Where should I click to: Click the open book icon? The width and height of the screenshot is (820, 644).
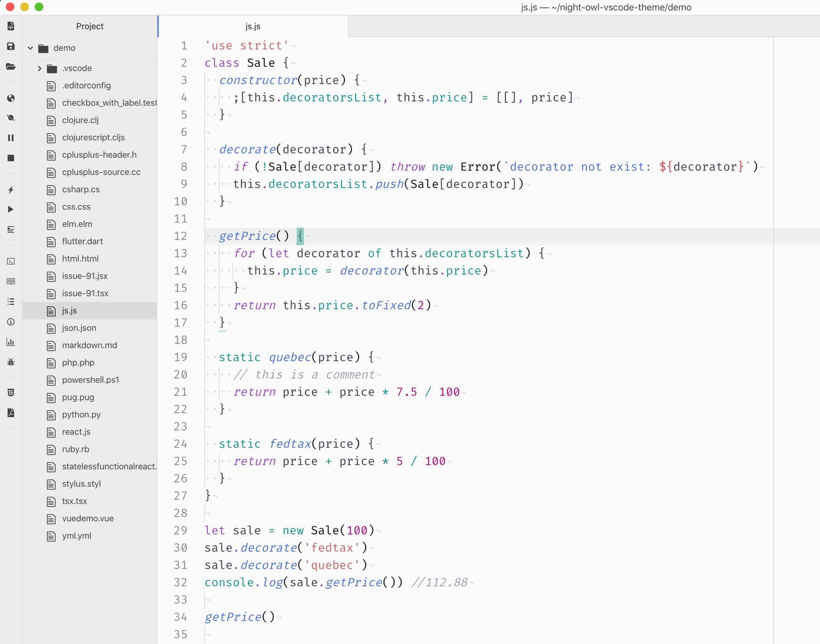[x=10, y=281]
